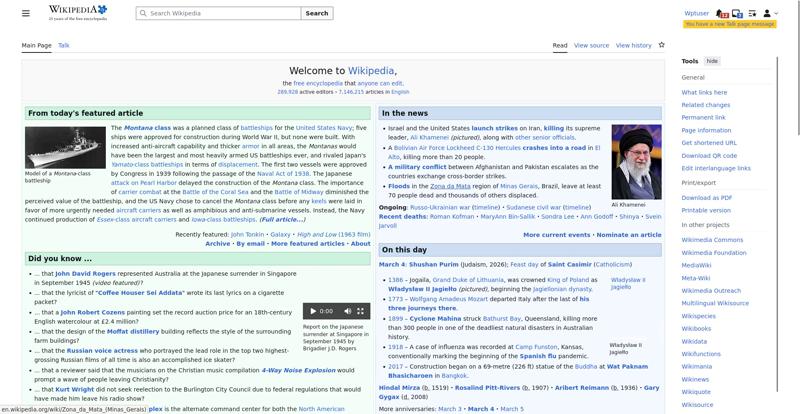Select the View source tab
The image size is (800, 414).
pyautogui.click(x=591, y=45)
